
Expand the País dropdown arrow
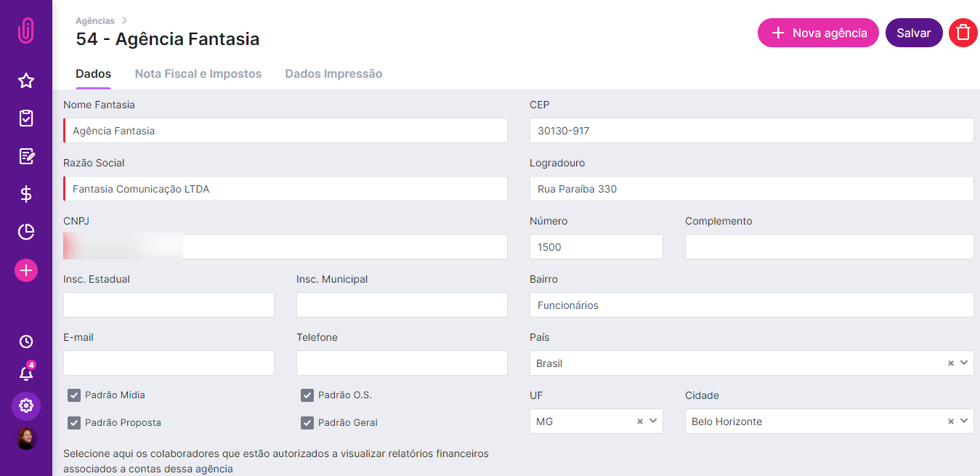click(965, 363)
